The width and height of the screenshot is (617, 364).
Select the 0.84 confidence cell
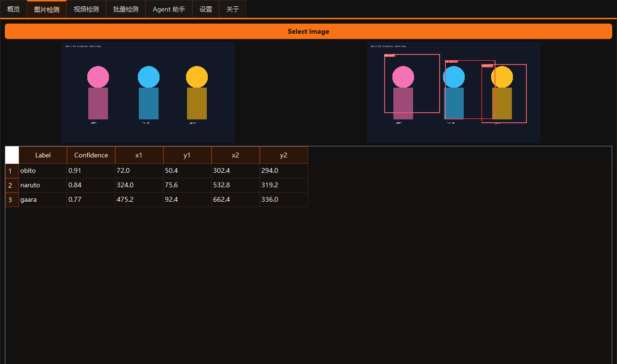click(91, 185)
